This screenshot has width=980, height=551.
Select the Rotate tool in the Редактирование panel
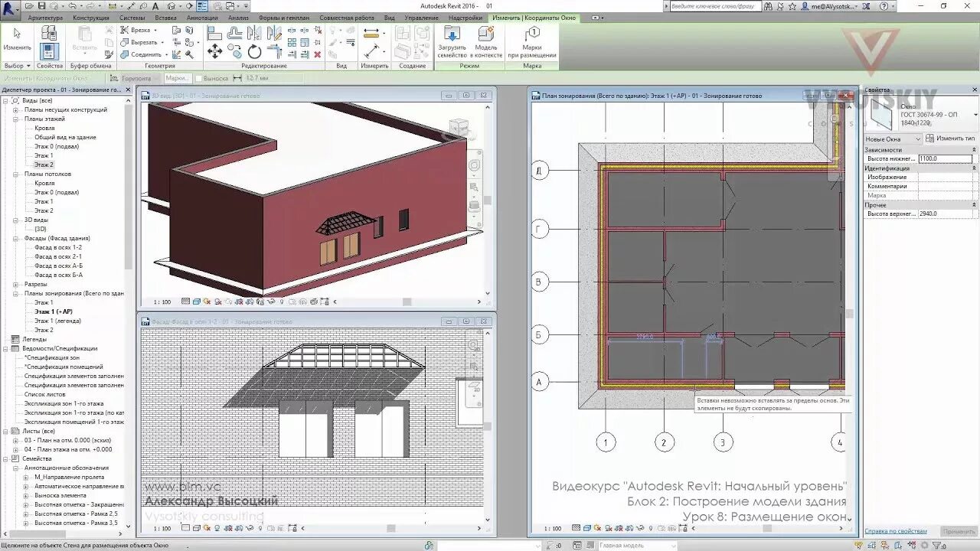[x=254, y=51]
